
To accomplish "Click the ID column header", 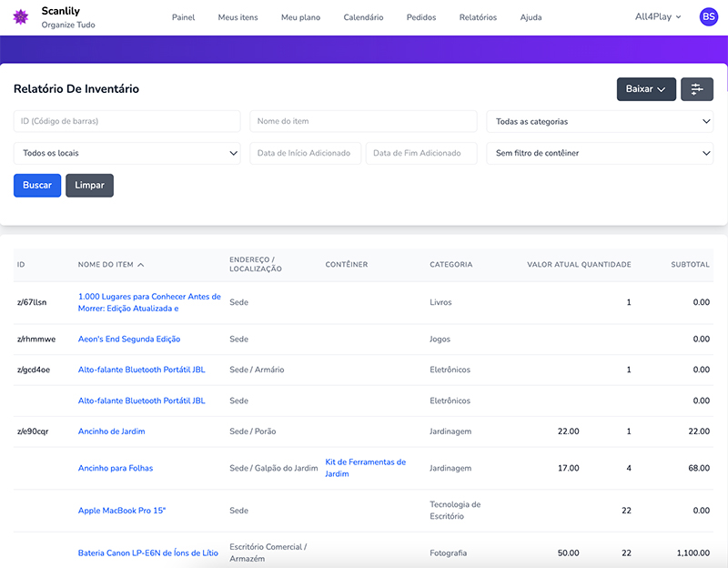I will [x=21, y=265].
